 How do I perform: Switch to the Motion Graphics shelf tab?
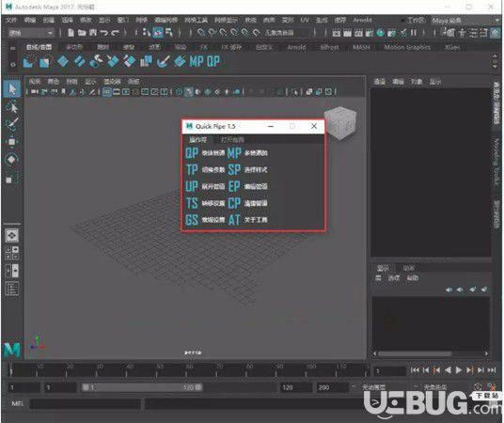point(407,48)
